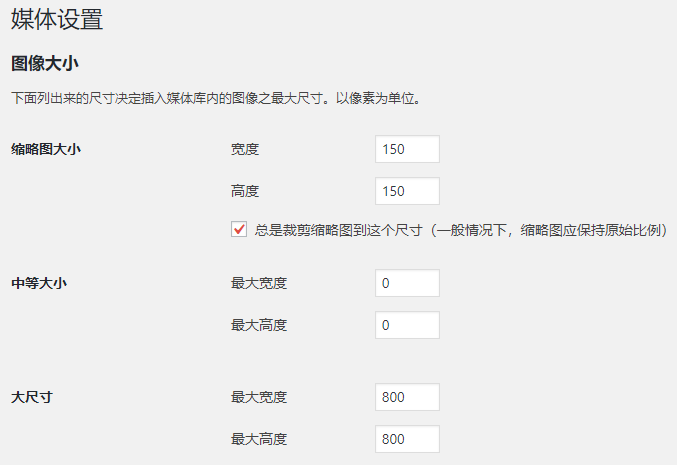Click the 缩略图大小 row heading
The image size is (677, 465).
click(46, 149)
